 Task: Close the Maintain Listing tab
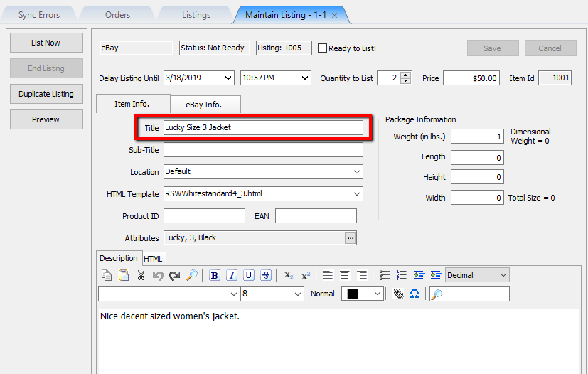coord(334,16)
